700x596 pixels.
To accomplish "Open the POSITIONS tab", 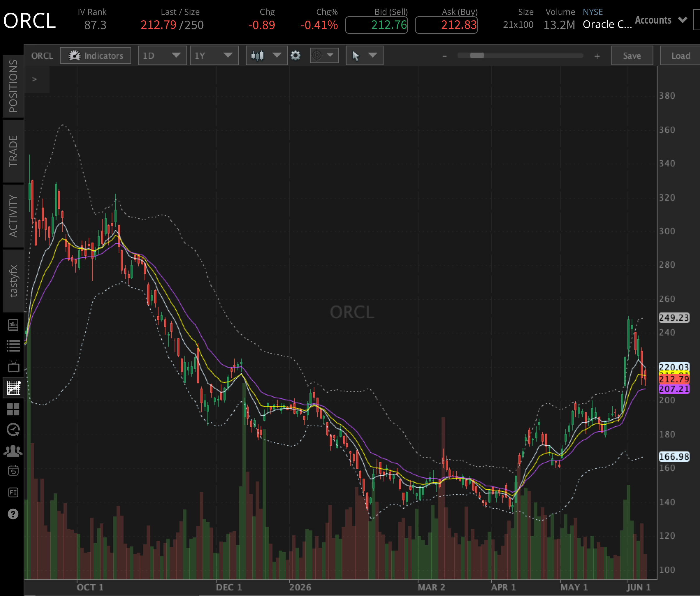I will [13, 86].
